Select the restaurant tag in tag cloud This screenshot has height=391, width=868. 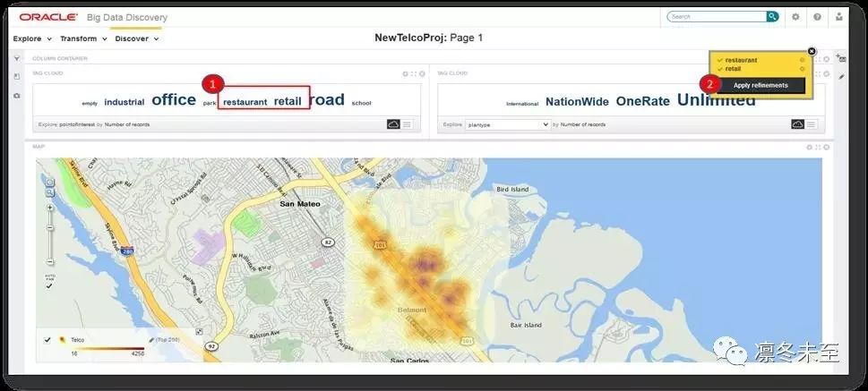(245, 102)
